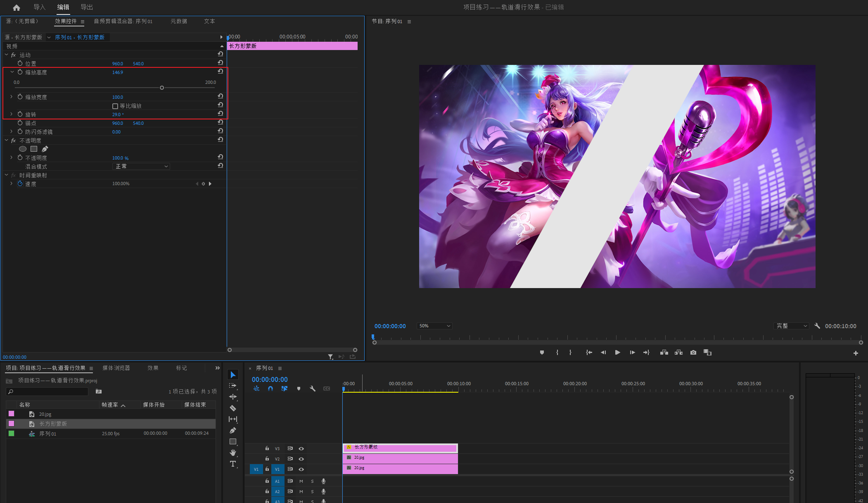
Task: Open the 正常 blend mode dropdown
Action: point(141,166)
